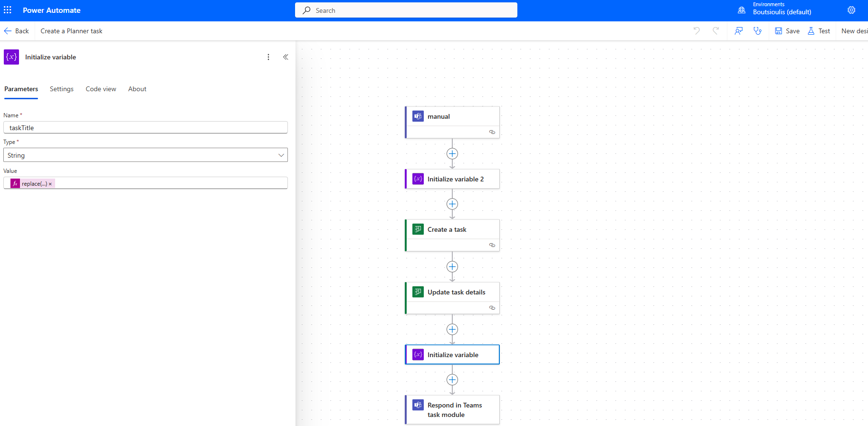The height and width of the screenshot is (426, 868).
Task: Add step below Update task details
Action: coord(452,330)
